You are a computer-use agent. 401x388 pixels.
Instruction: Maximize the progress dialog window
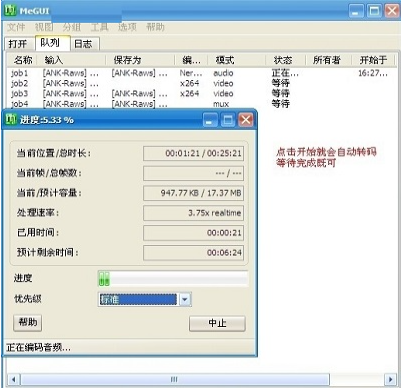(228, 120)
